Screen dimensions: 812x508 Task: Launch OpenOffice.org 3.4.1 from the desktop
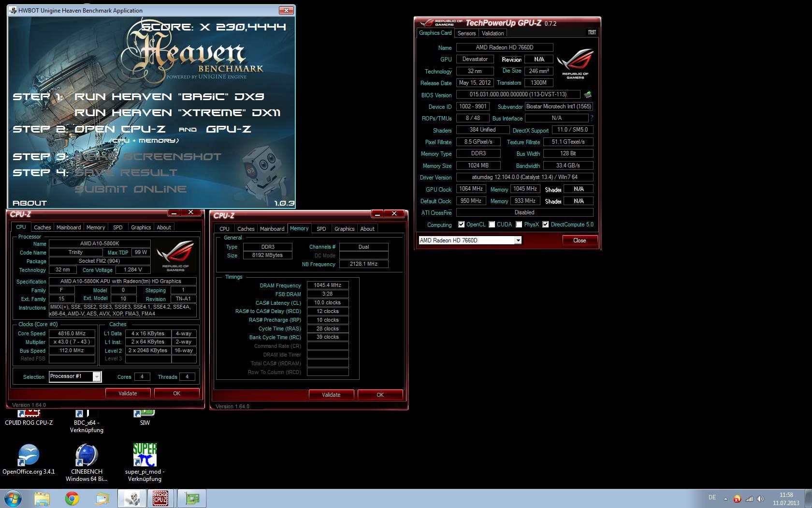pos(29,460)
